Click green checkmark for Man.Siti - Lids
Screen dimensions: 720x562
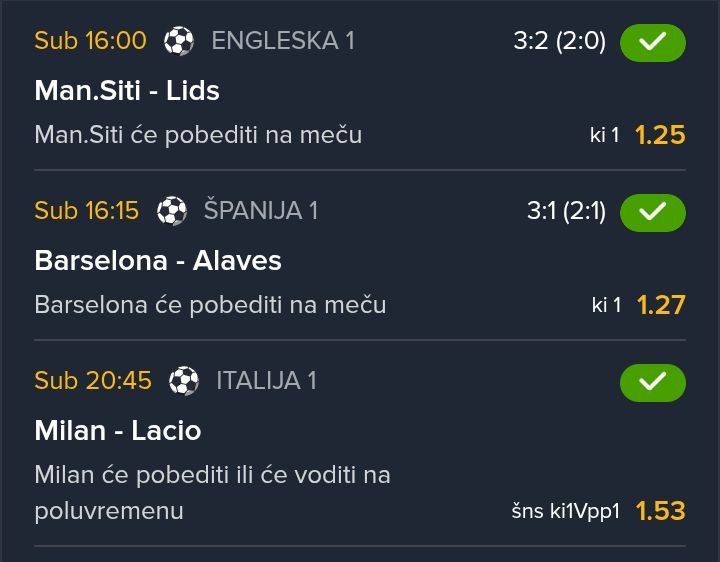(x=652, y=43)
